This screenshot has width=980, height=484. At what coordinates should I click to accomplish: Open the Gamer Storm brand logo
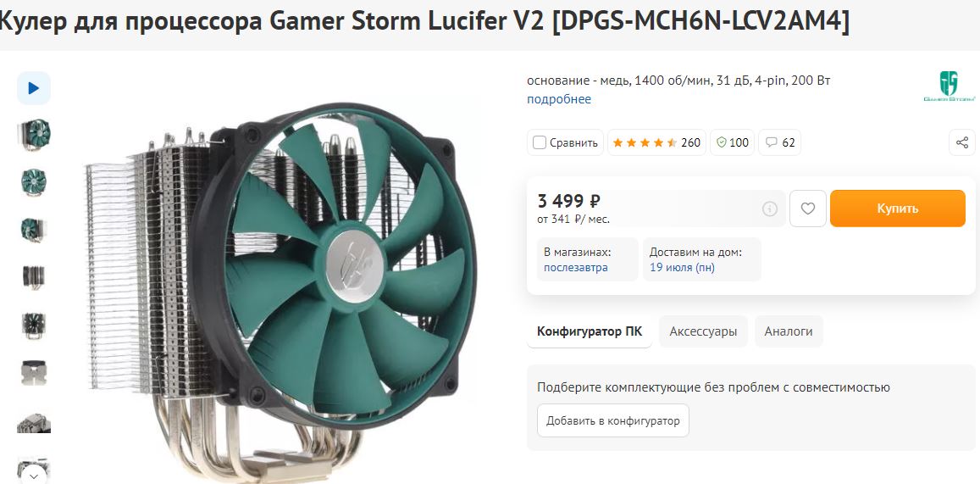coord(949,86)
